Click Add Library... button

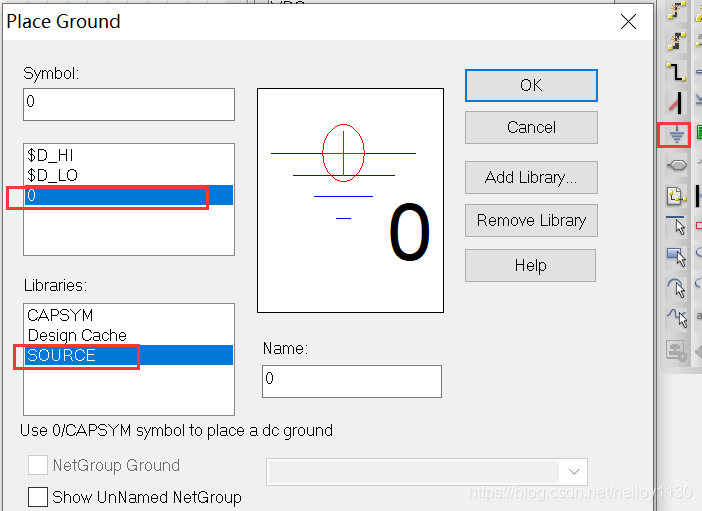click(x=531, y=177)
